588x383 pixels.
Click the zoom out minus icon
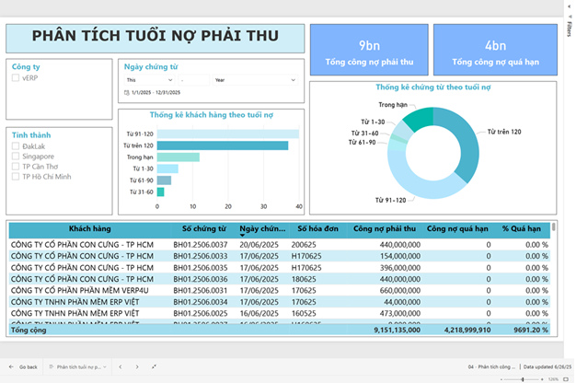click(503, 378)
